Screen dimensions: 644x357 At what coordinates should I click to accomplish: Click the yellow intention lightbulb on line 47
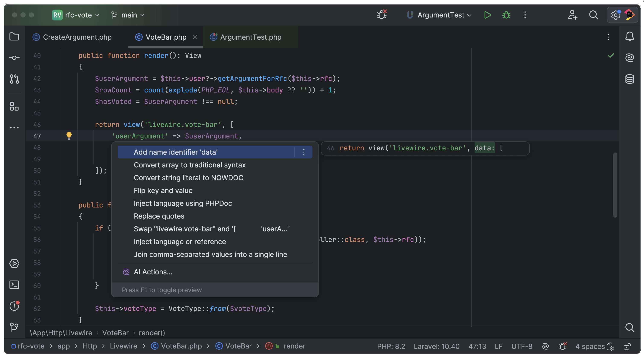(x=69, y=136)
